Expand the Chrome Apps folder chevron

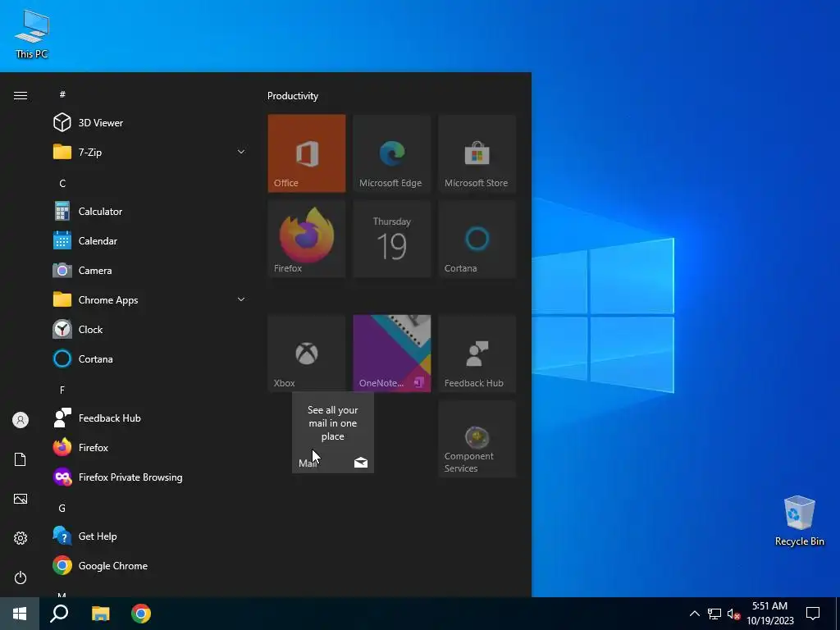(x=241, y=300)
